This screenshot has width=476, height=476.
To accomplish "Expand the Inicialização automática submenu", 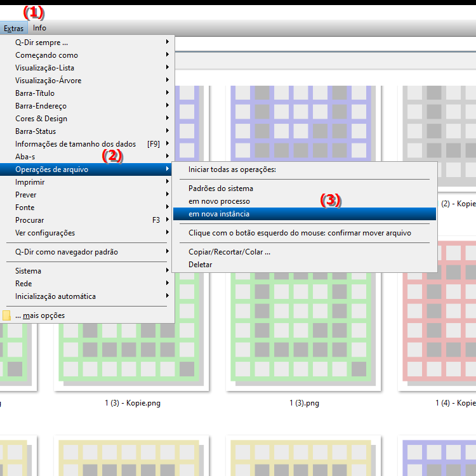I will pos(56,296).
